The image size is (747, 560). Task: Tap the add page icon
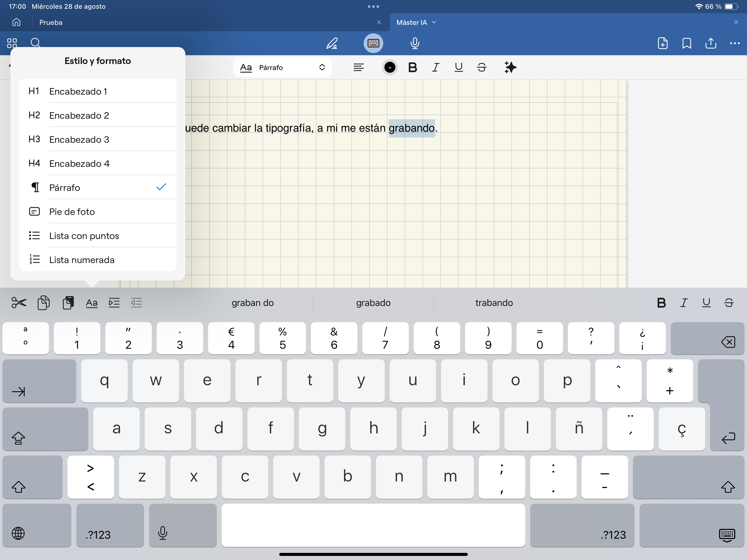click(662, 43)
